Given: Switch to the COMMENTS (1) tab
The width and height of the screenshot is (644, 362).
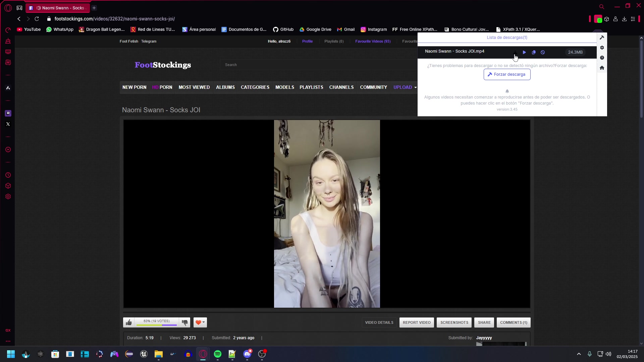Looking at the screenshot, I should (x=514, y=322).
